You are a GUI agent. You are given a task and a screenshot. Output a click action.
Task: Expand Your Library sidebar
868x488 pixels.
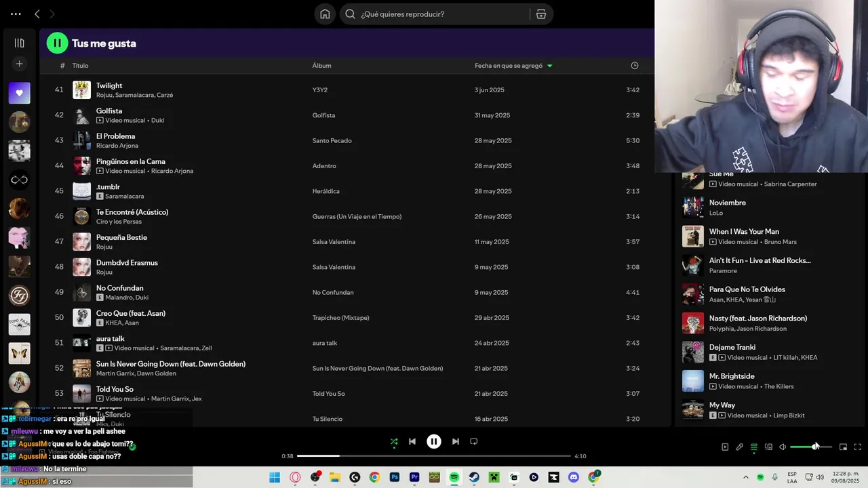pyautogui.click(x=19, y=43)
